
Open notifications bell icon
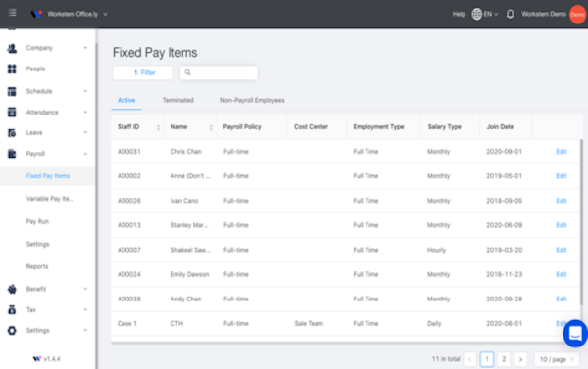pyautogui.click(x=510, y=14)
